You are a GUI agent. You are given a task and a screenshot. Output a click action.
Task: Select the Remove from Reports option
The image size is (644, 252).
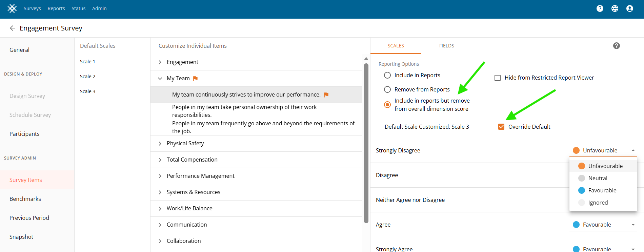coord(387,89)
